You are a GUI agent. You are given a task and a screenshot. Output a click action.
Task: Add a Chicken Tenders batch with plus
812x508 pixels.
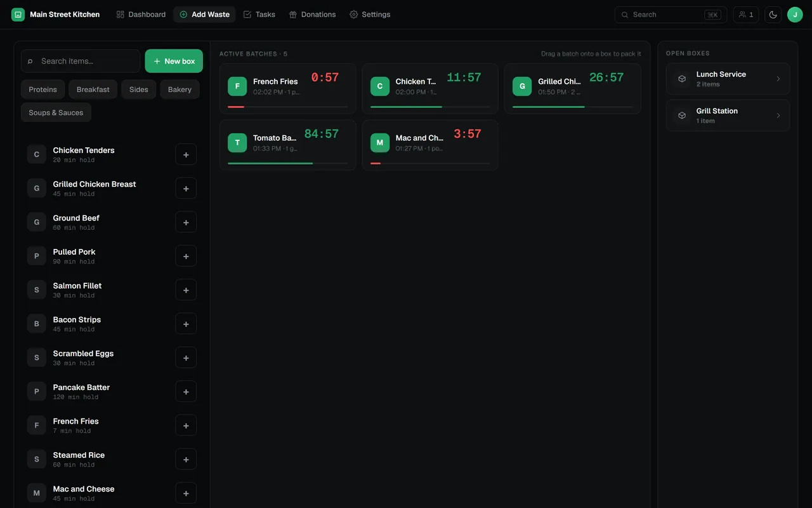click(186, 154)
